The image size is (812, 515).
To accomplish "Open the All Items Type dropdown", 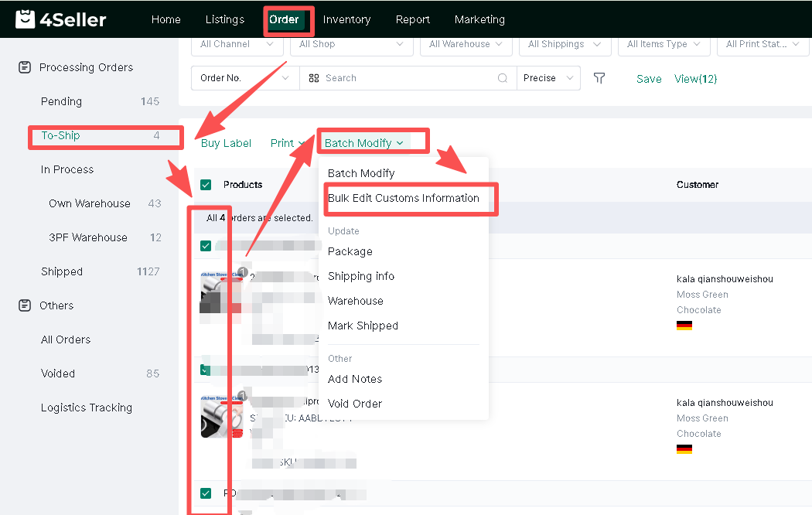I will 664,45.
